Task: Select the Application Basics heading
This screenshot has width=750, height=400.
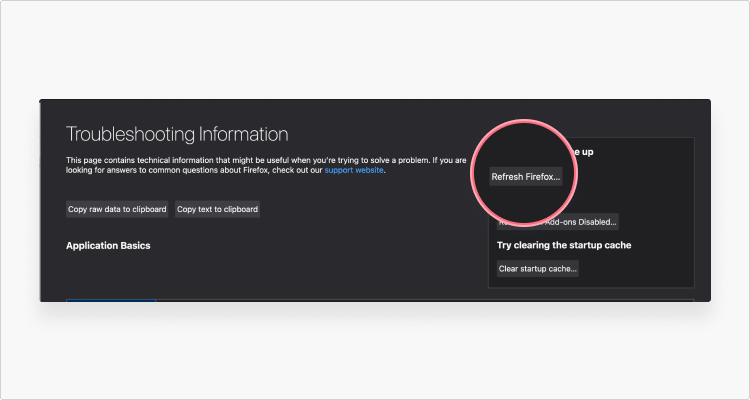Action: point(108,245)
